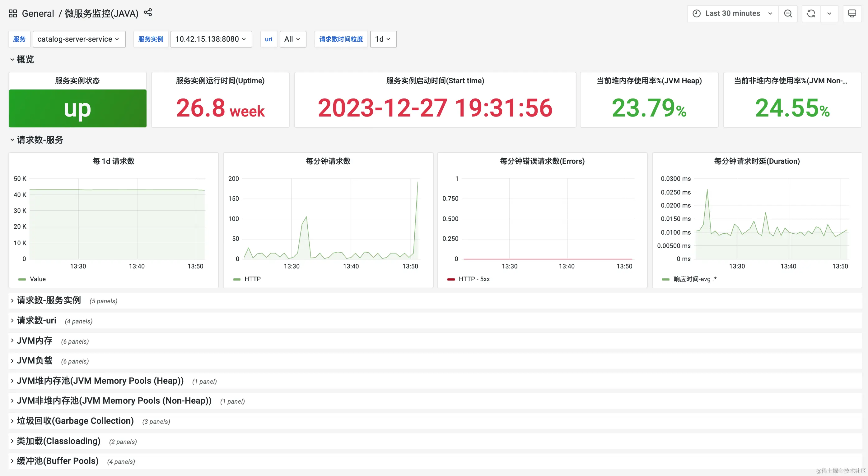Expand the JVM内存 row

pos(34,341)
